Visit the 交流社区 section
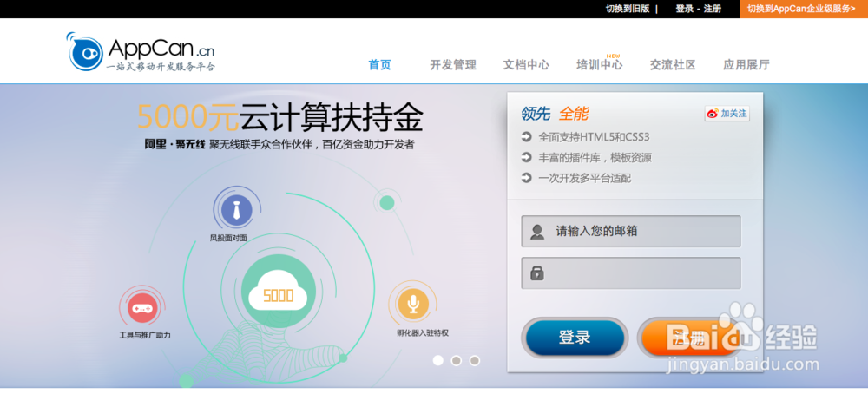The image size is (868, 394). coord(673,65)
